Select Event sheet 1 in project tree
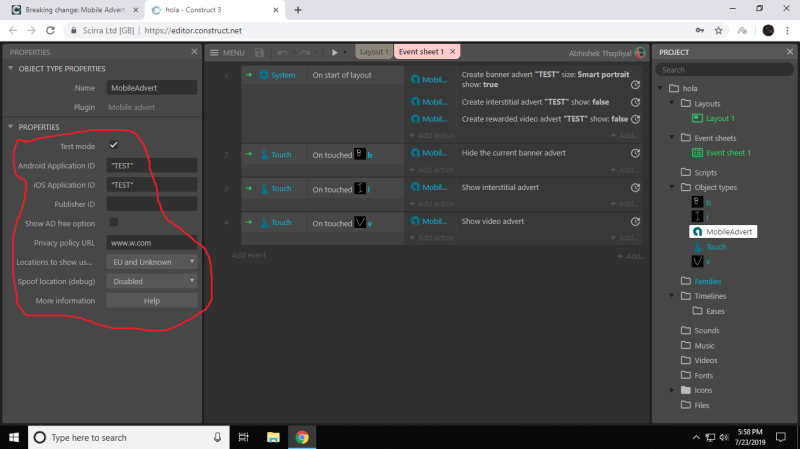Screen dimensions: 800x449 [721, 153]
